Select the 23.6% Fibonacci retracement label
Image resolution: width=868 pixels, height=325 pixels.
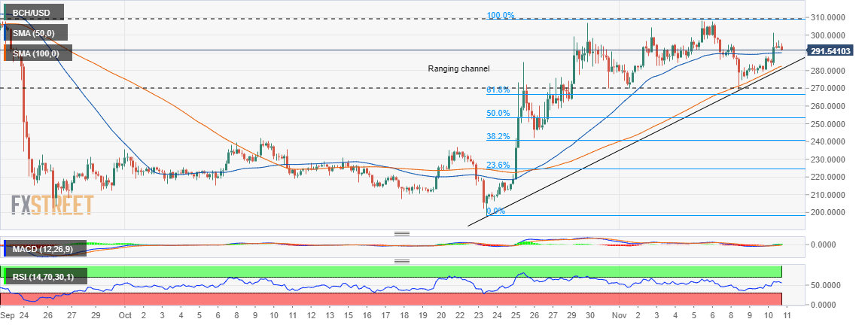click(498, 165)
